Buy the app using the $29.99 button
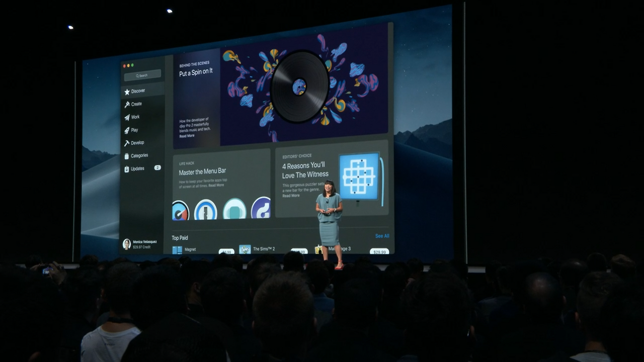 tap(379, 251)
